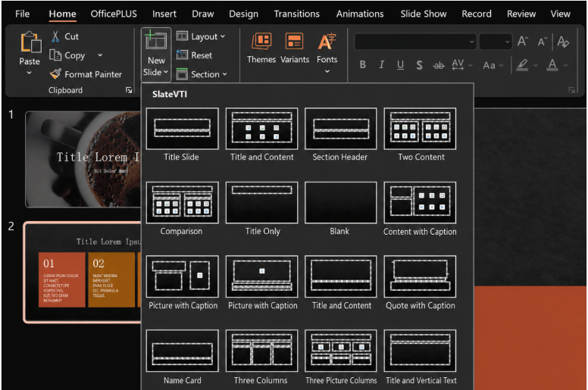Image resolution: width=588 pixels, height=390 pixels.
Task: Click the Section button icon
Action: (182, 73)
